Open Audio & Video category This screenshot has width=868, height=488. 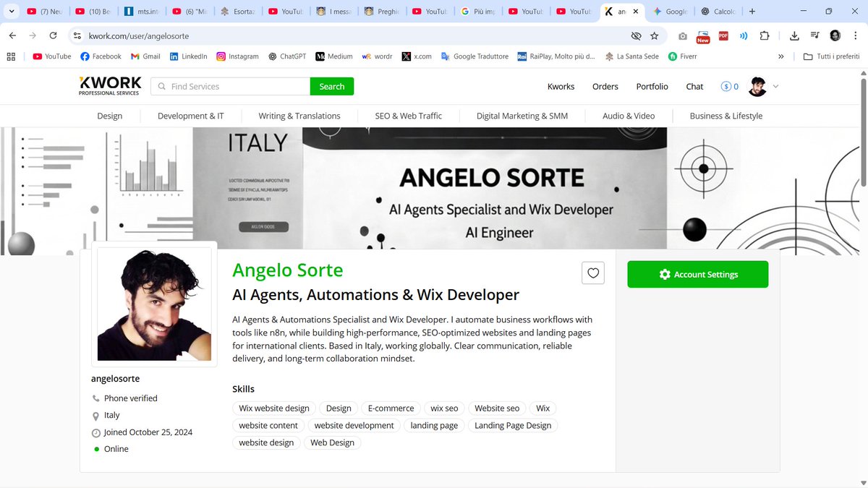tap(629, 116)
